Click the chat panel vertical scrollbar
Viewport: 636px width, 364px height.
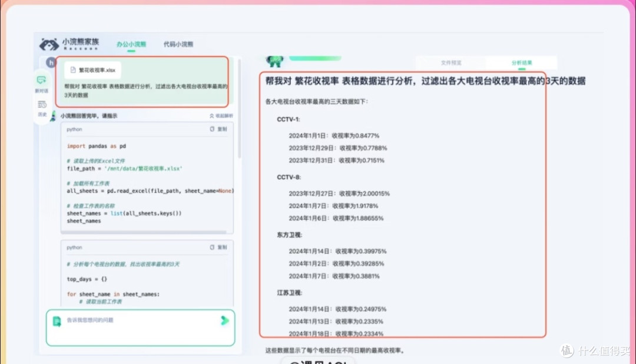(x=239, y=109)
